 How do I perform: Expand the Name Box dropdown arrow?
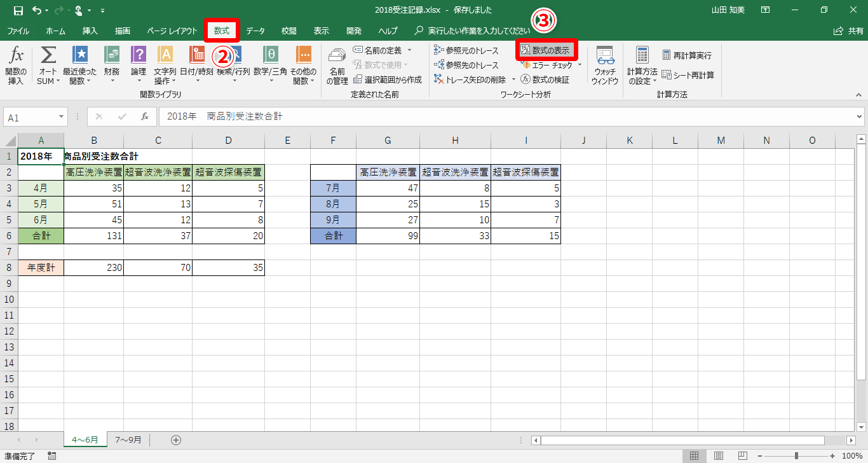click(x=62, y=117)
